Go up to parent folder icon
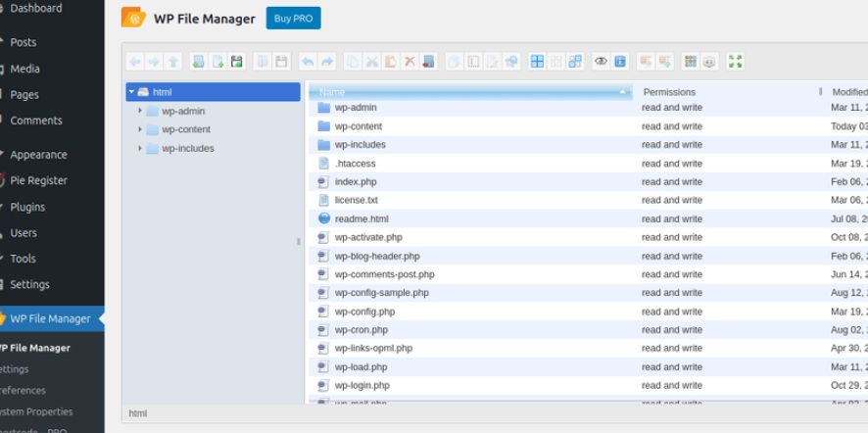The image size is (868, 433). 173,62
